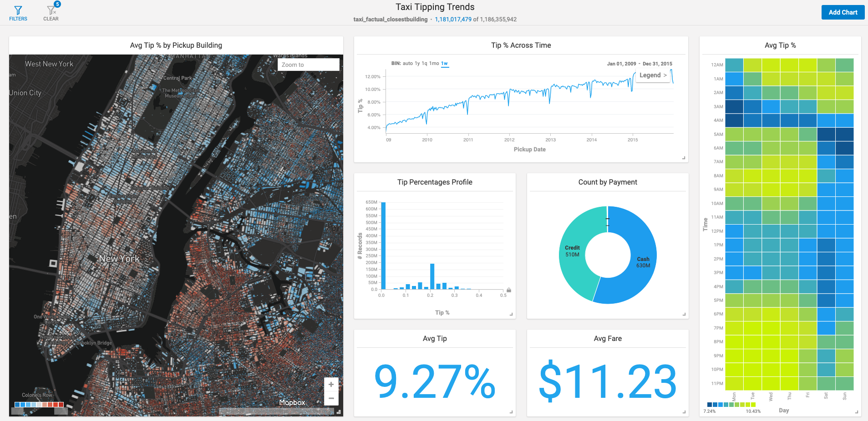Click the 1,181,017,479 record count link
Screen dimensions: 868x421
click(453, 19)
